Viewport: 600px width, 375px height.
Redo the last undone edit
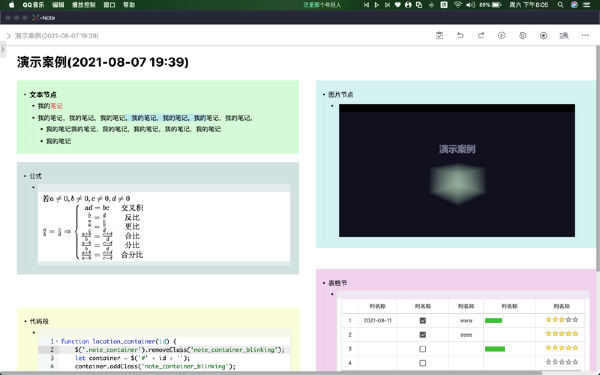point(481,36)
